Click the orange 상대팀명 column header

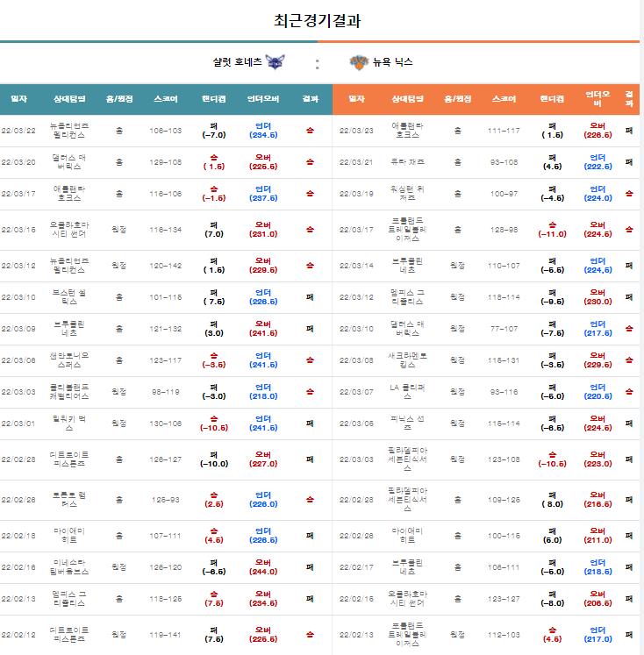[407, 99]
